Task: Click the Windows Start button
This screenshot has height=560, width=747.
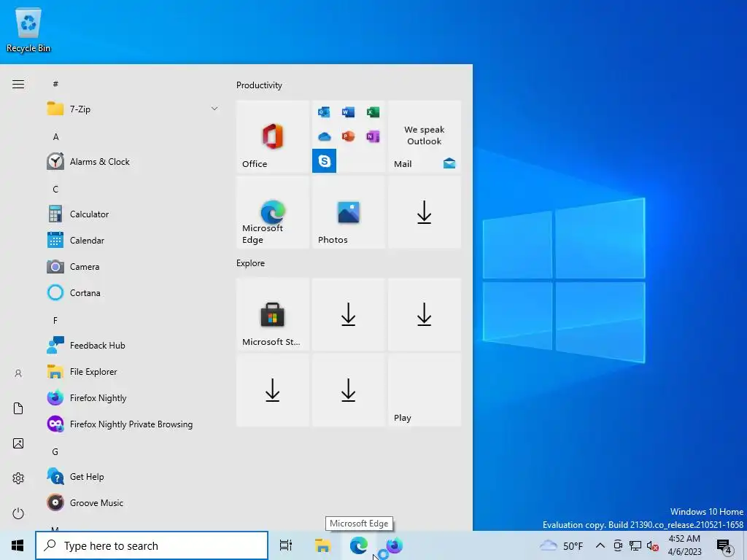Action: click(x=18, y=545)
